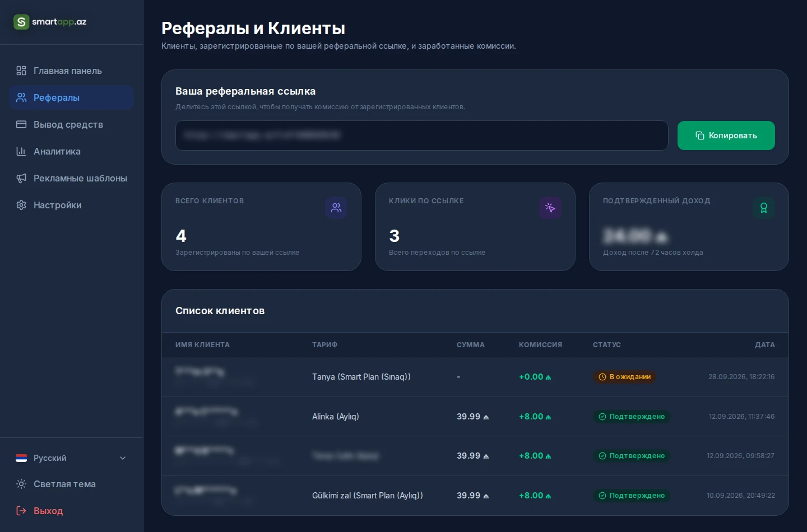
Task: Click the В ожидании status badge
Action: pyautogui.click(x=625, y=377)
